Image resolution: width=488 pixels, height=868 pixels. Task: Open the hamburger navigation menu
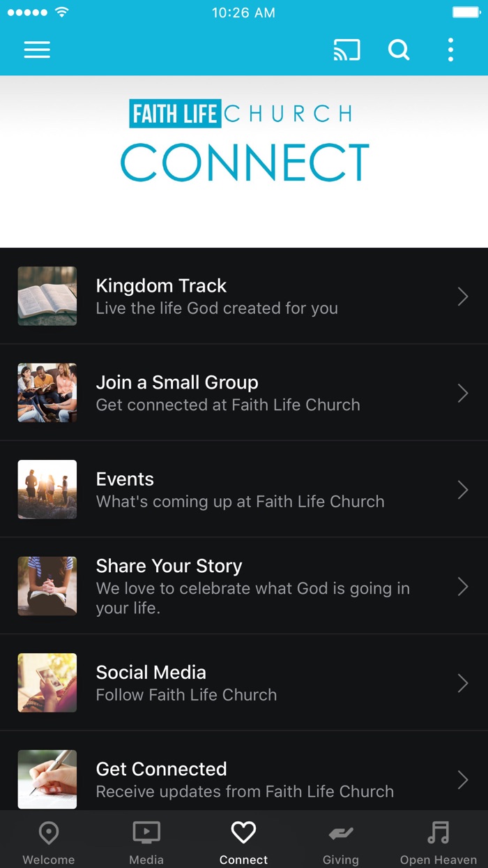pos(37,50)
